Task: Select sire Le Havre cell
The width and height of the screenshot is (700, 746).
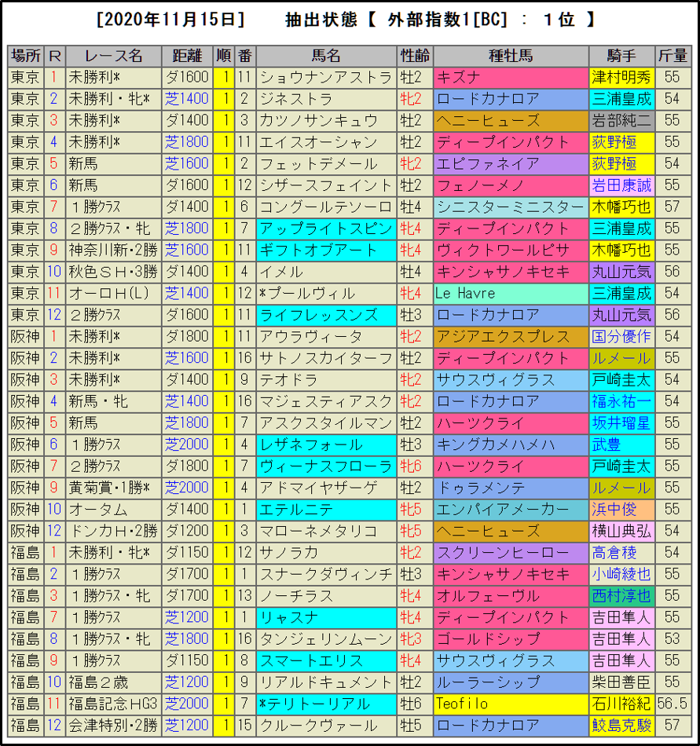Action: coord(511,293)
